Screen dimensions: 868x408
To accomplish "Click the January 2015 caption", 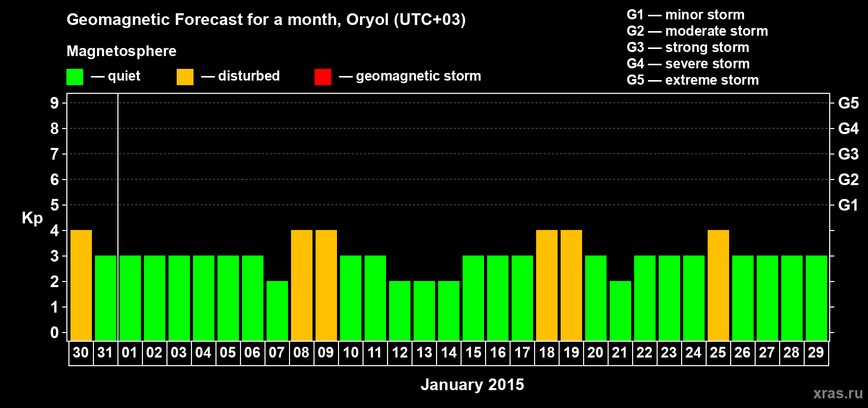I will (x=472, y=385).
